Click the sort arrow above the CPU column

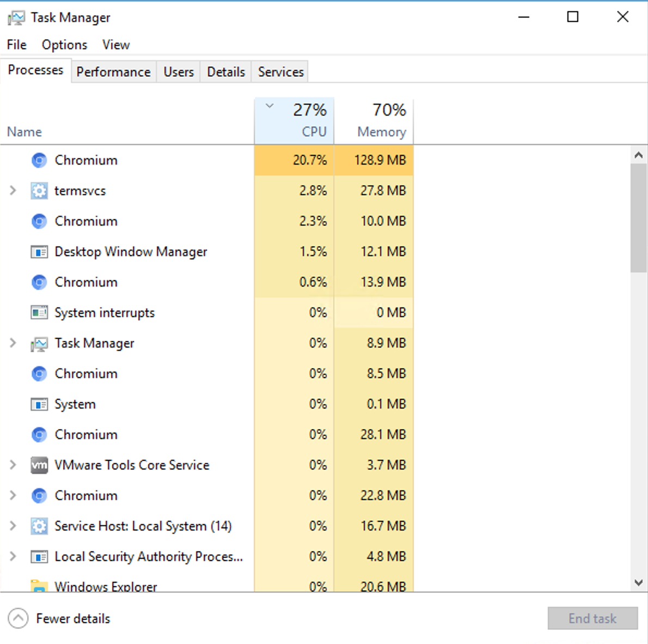tap(270, 106)
